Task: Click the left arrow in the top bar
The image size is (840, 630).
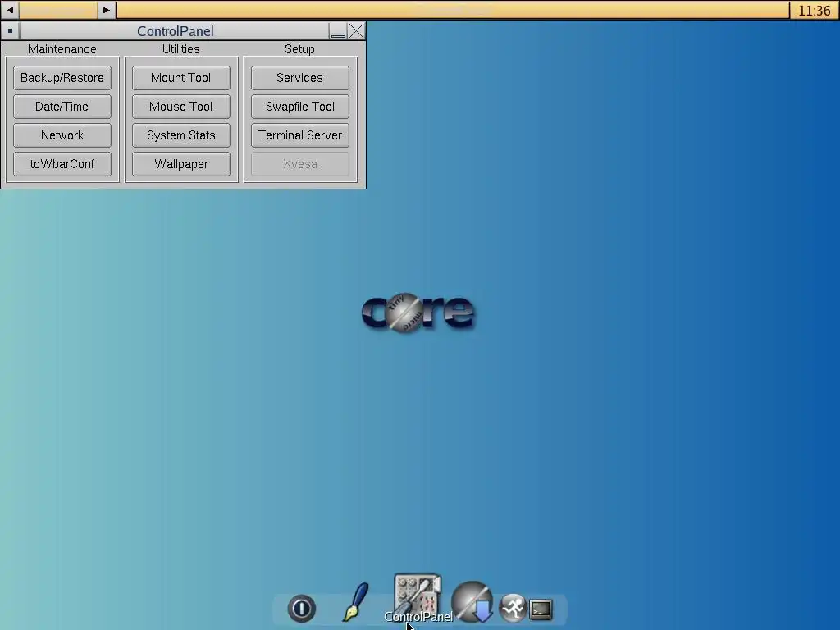Action: [10, 10]
